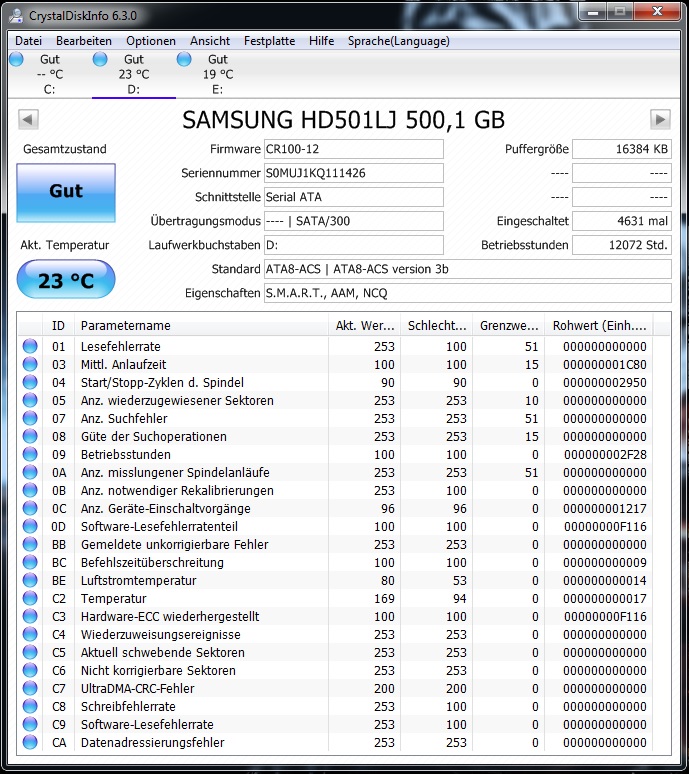Select current value 169 in Temperatur row
The width and height of the screenshot is (689, 774).
(x=384, y=598)
